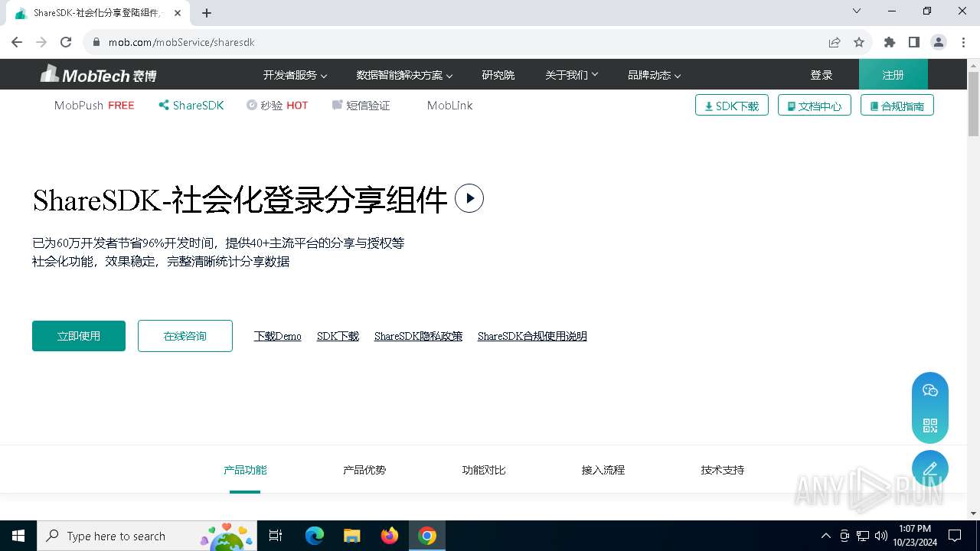Switch to the 产品功能 section tab

click(x=245, y=470)
